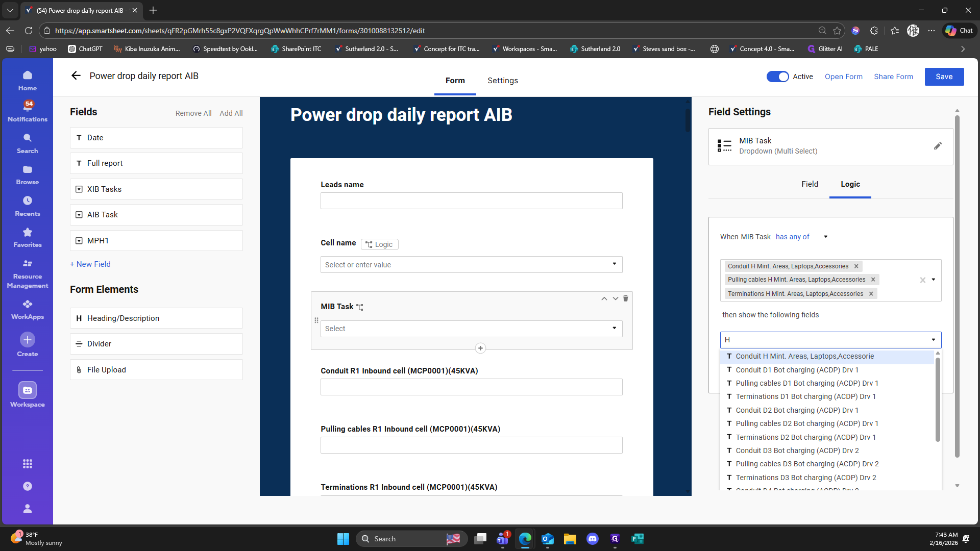The width and height of the screenshot is (980, 551).
Task: Click the back arrow next to form title
Action: click(x=76, y=76)
